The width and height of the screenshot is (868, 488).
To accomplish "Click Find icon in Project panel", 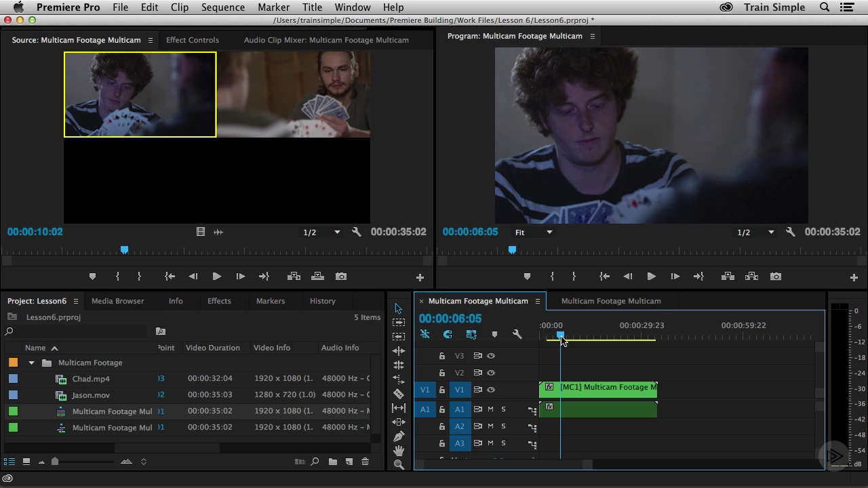I will pyautogui.click(x=315, y=462).
